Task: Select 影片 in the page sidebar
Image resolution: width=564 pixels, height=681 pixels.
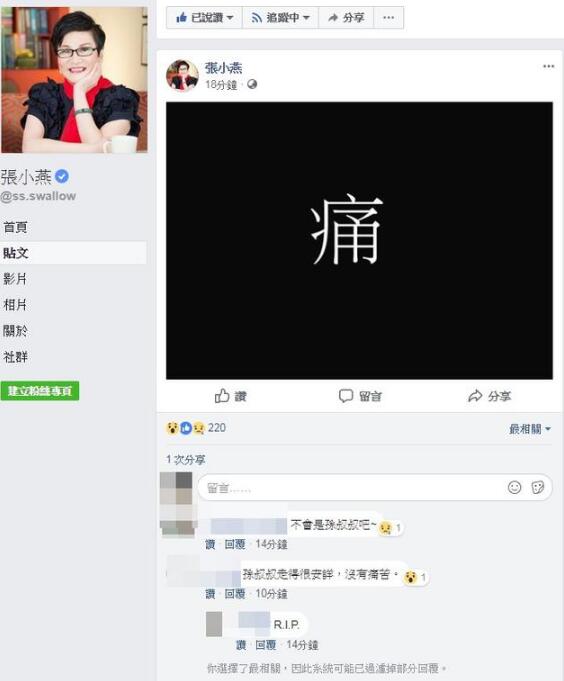Action: tap(15, 279)
